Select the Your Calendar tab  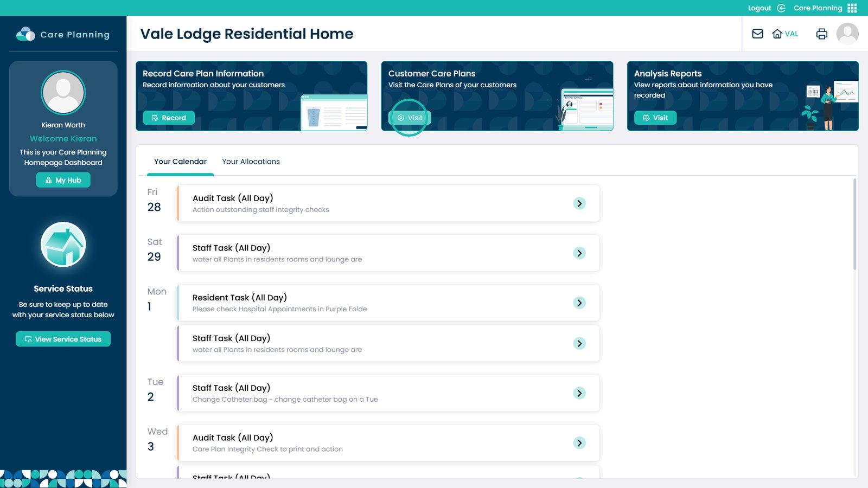pos(180,162)
